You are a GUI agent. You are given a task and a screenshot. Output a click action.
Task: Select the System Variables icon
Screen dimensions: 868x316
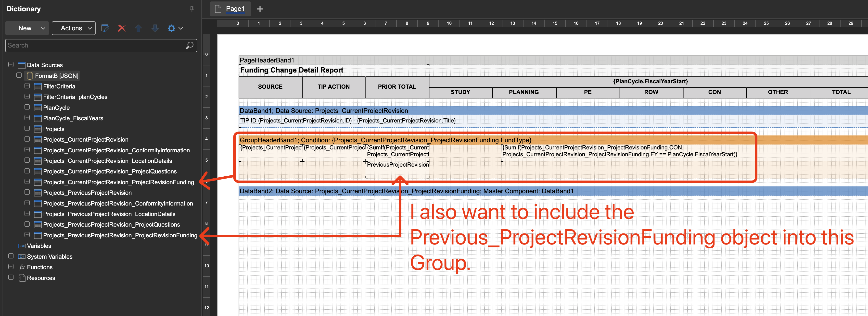pyautogui.click(x=22, y=257)
